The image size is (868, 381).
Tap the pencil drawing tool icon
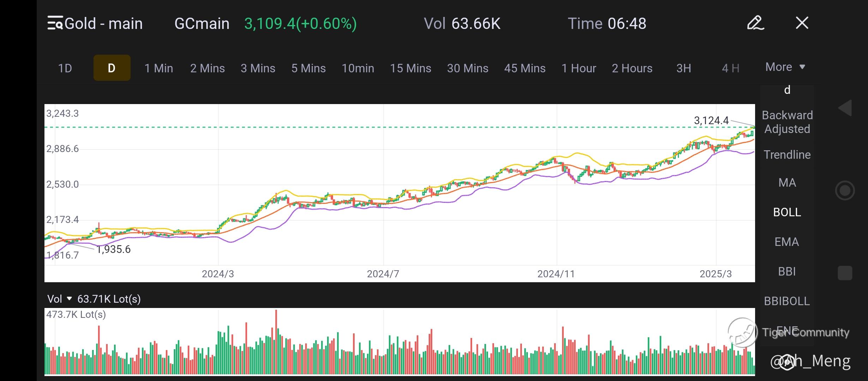pos(755,23)
